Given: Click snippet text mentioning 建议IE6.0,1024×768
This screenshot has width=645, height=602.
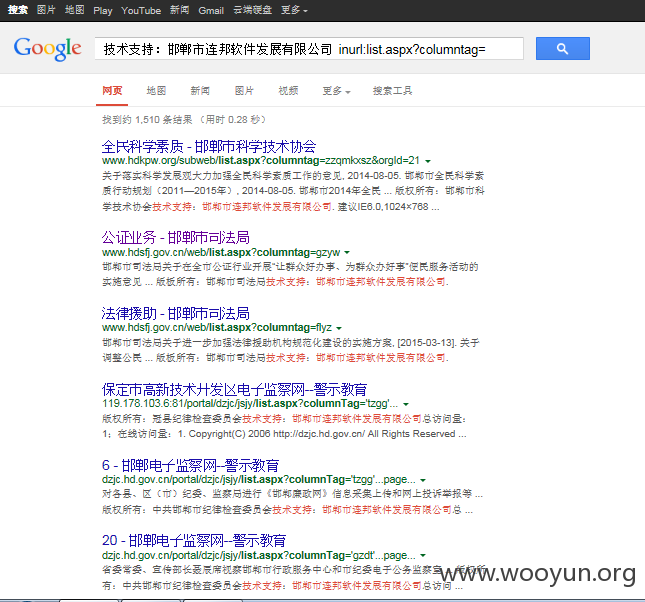Looking at the screenshot, I should coord(389,207).
